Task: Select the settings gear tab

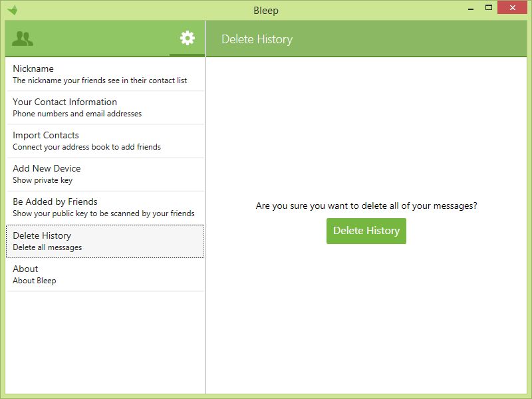Action: tap(188, 38)
